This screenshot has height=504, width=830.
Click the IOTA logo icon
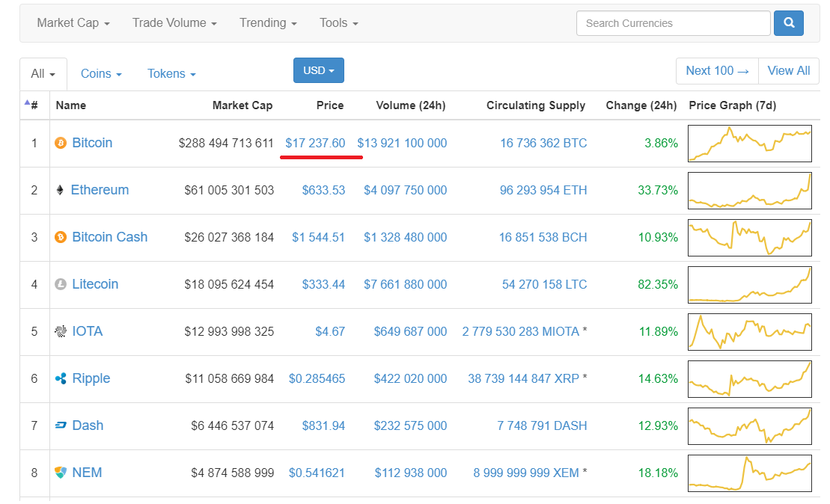coord(61,331)
